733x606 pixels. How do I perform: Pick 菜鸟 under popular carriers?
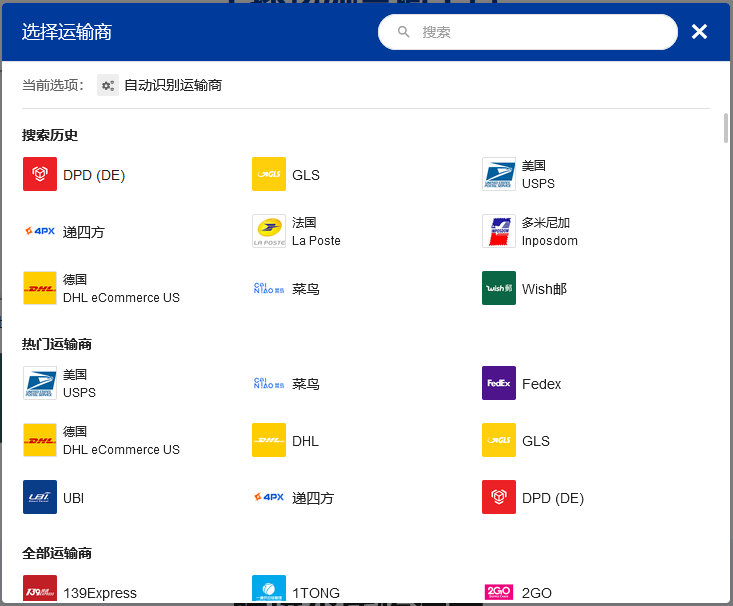point(305,384)
